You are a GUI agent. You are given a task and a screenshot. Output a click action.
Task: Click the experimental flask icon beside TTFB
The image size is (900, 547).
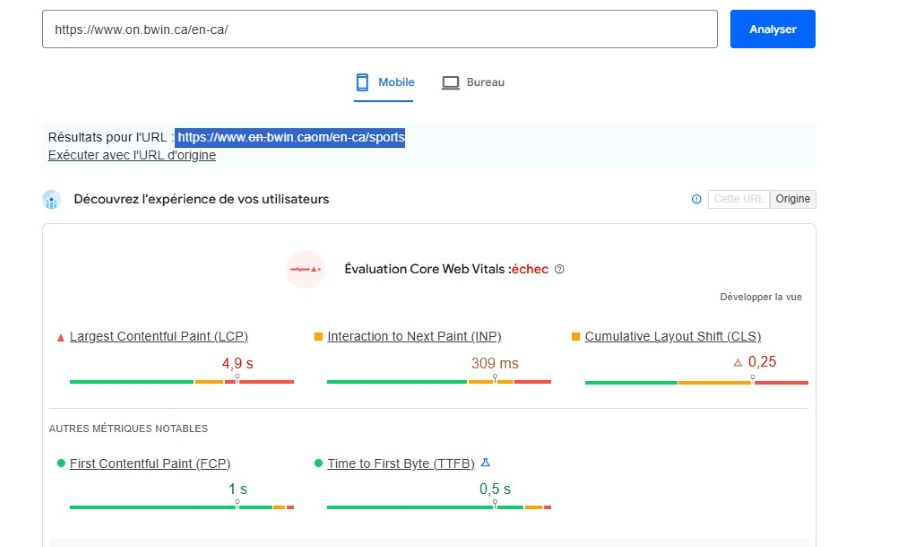485,462
